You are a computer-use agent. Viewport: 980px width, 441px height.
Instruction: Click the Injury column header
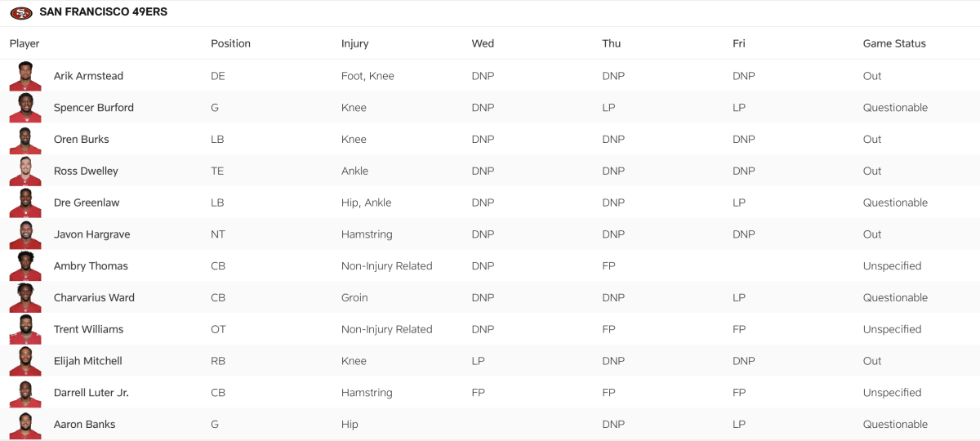354,43
